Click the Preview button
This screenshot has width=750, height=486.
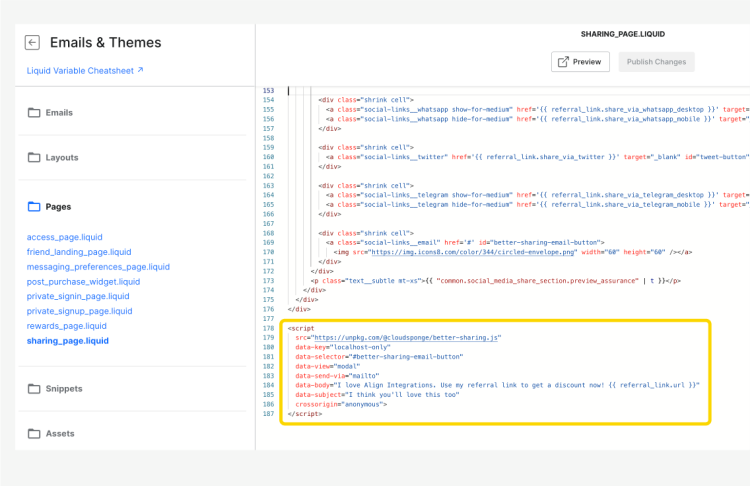tap(580, 62)
